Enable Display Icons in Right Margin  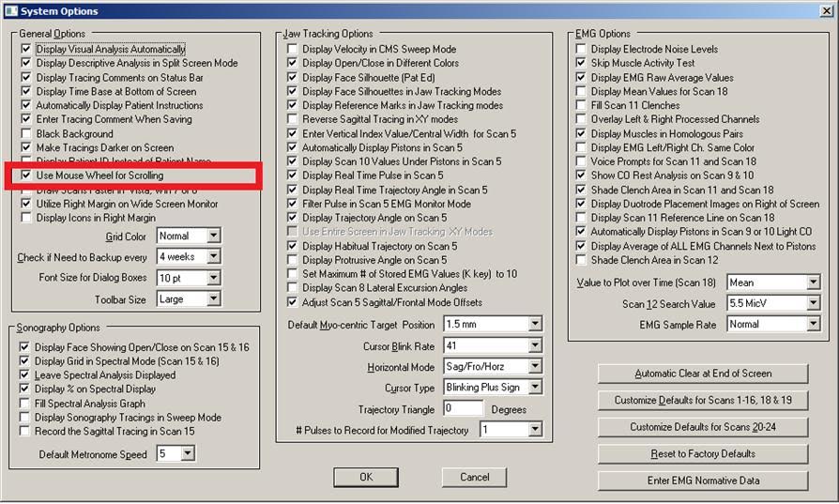point(26,218)
